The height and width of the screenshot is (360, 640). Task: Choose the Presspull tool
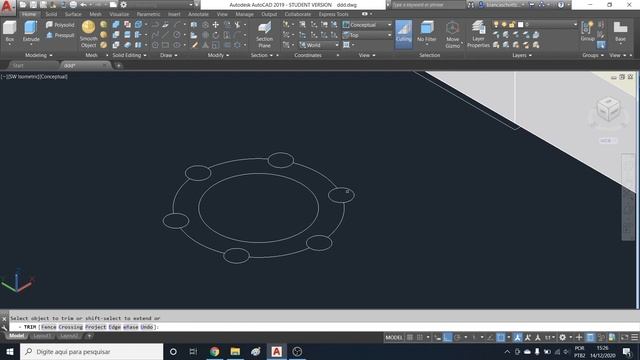point(60,35)
